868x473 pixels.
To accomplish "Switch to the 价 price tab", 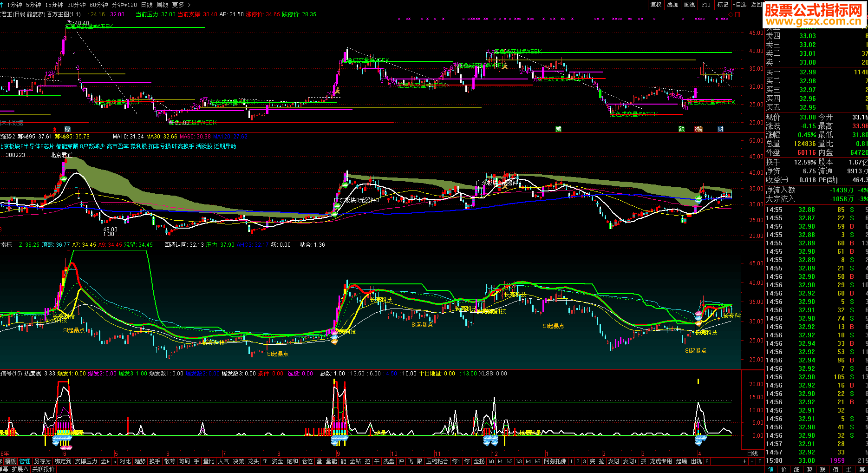I will (783, 469).
